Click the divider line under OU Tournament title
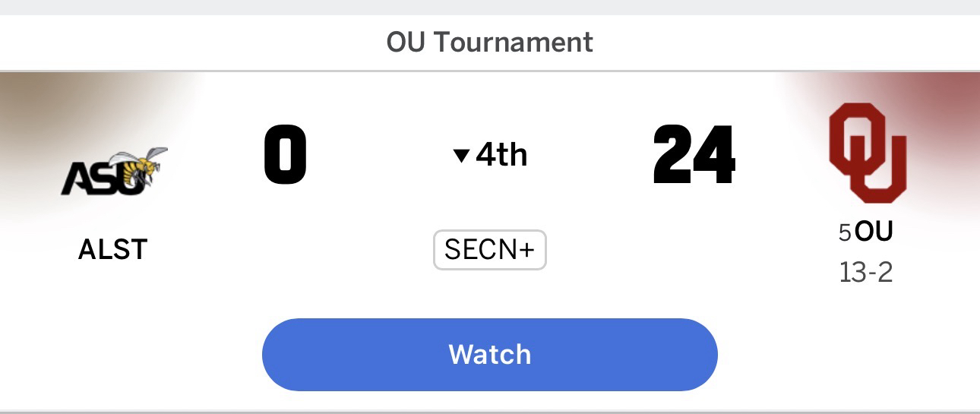980x414 pixels. click(490, 71)
